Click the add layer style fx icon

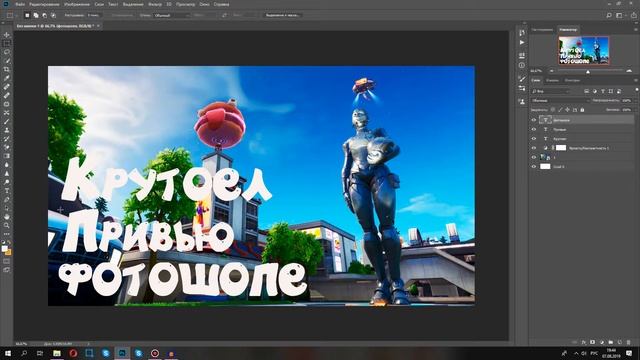tap(584, 342)
